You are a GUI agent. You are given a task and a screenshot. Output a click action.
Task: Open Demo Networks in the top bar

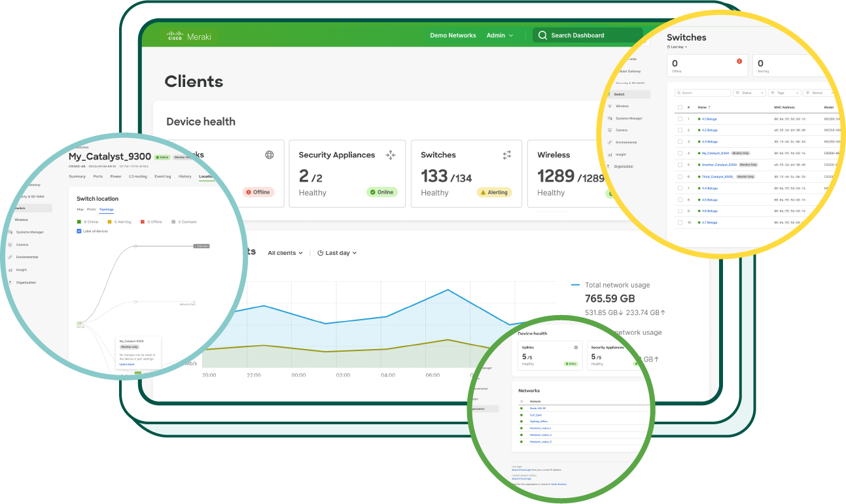[453, 35]
